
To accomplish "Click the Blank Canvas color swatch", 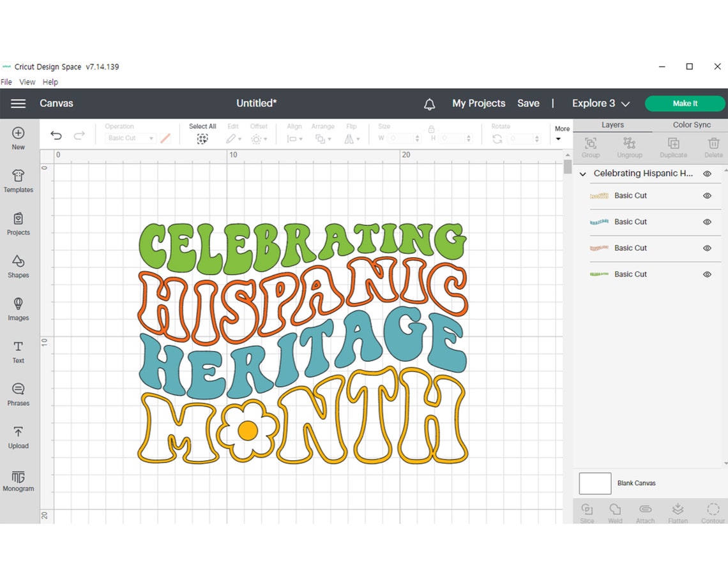I will tap(595, 483).
